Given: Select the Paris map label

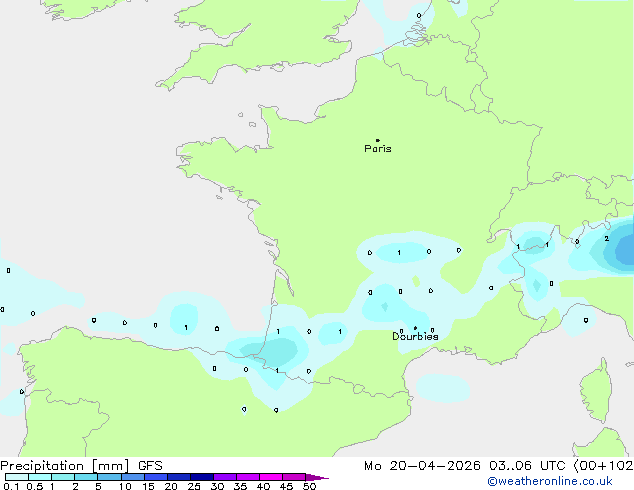Looking at the screenshot, I should click(378, 149).
